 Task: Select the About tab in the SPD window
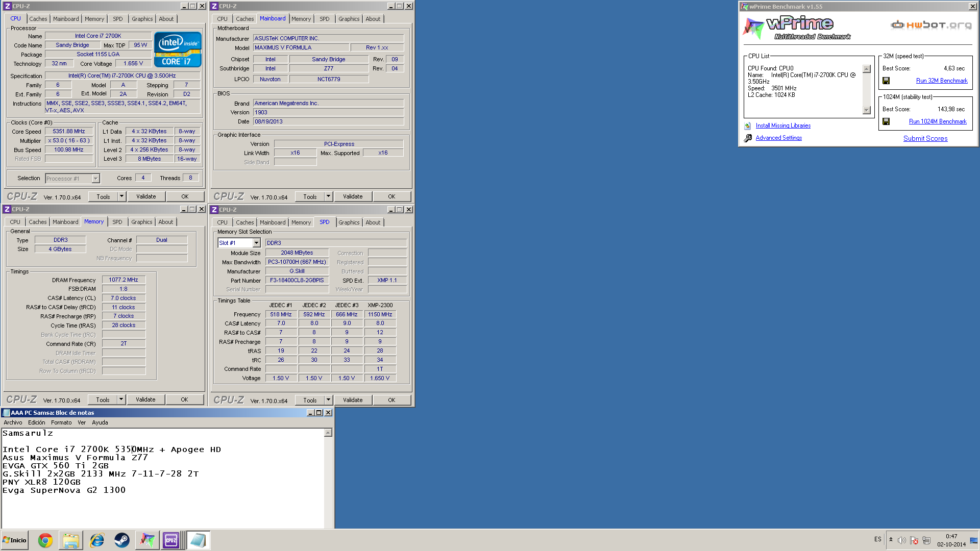373,222
